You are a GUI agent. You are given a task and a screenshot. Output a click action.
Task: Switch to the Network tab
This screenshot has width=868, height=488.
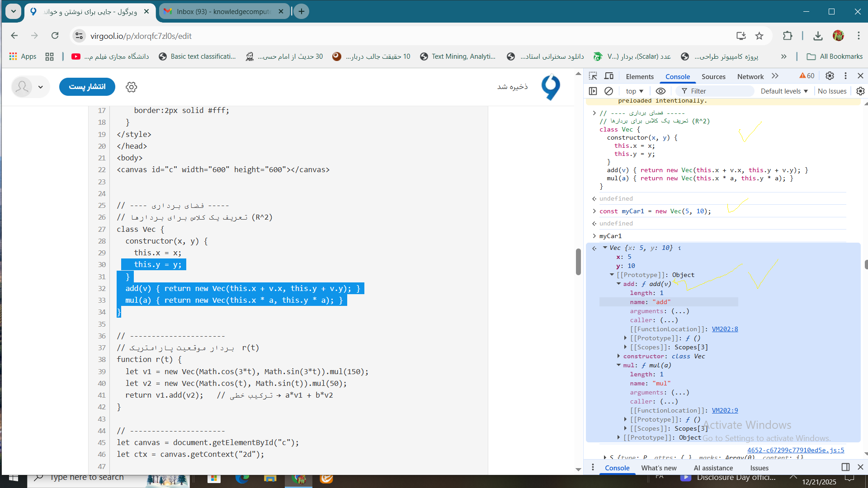tap(750, 76)
